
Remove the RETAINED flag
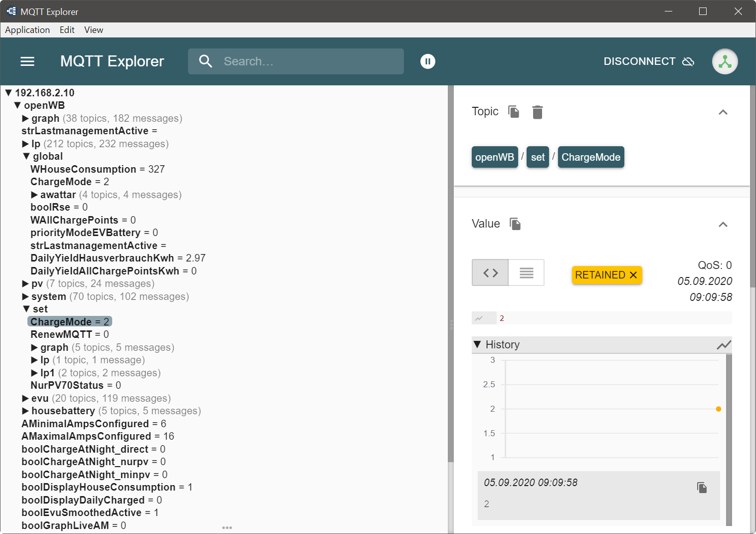coord(633,275)
